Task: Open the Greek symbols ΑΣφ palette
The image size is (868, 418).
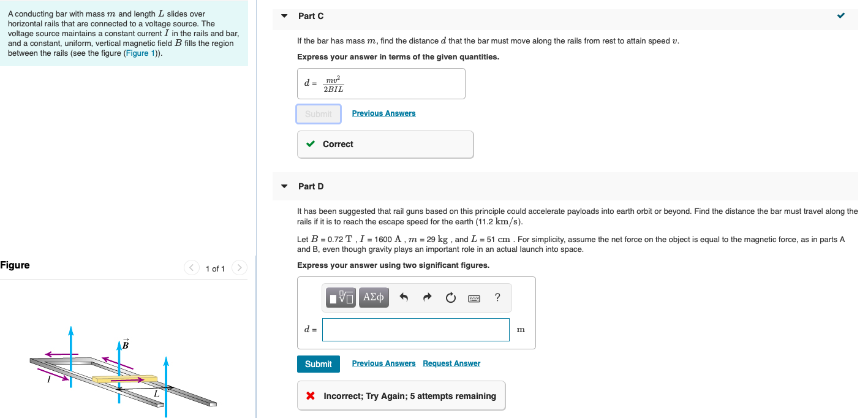Action: (374, 297)
